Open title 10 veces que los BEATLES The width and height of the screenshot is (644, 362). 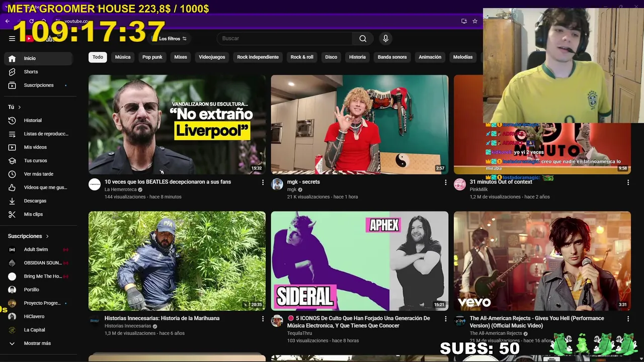click(168, 182)
